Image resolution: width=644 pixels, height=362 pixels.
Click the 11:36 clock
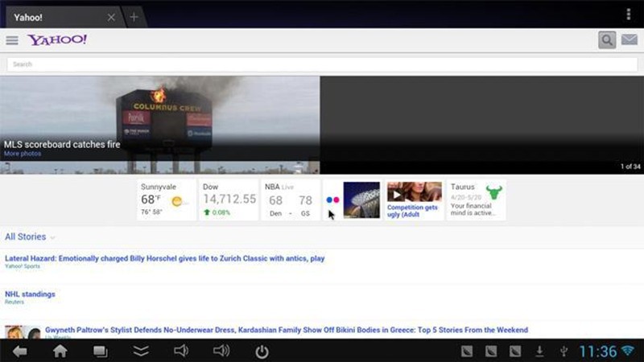coord(597,352)
